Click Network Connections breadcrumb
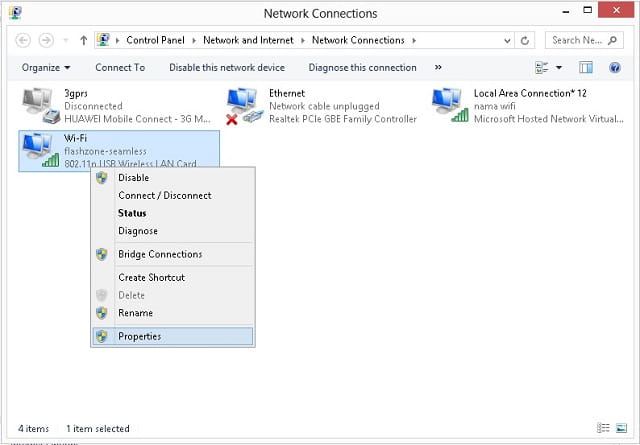 [358, 40]
